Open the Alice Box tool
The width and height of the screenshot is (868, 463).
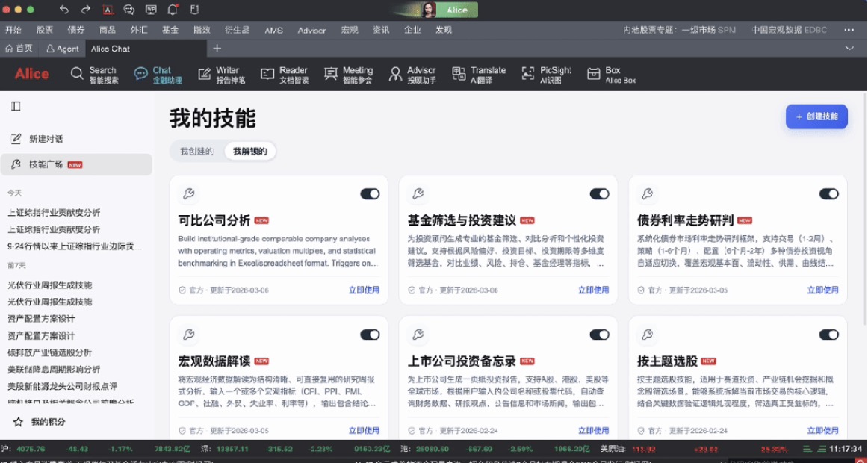tap(611, 75)
